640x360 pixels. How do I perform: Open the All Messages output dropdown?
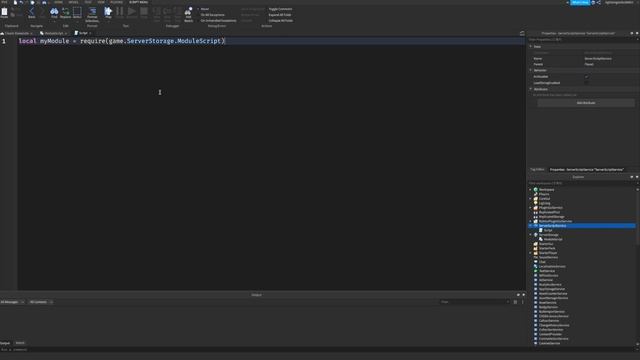[x=12, y=302]
